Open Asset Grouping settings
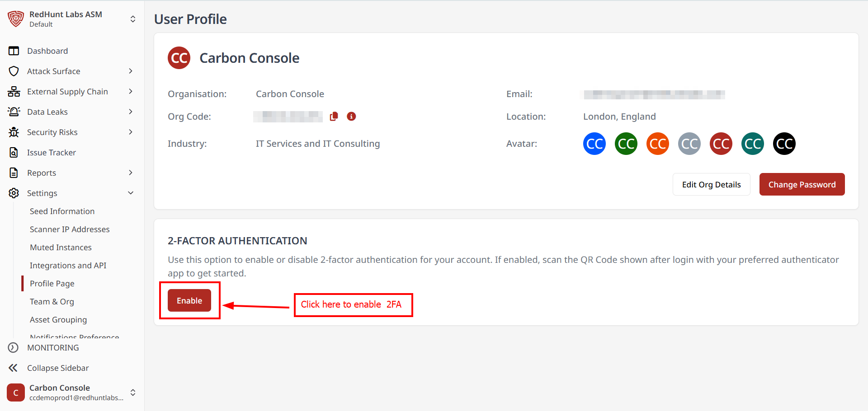Viewport: 868px width, 411px height. click(x=58, y=320)
